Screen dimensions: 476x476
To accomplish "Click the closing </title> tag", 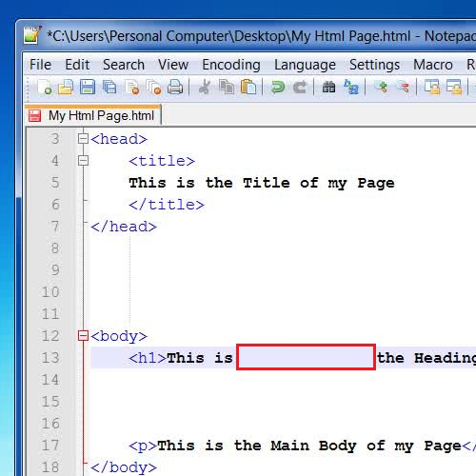I will point(167,205).
